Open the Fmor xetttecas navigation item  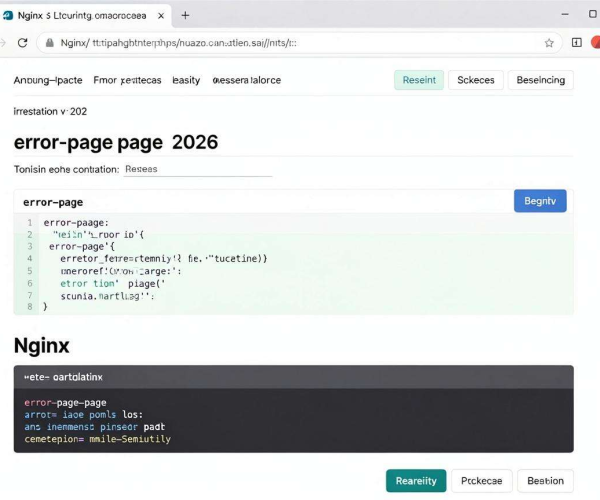tap(127, 80)
